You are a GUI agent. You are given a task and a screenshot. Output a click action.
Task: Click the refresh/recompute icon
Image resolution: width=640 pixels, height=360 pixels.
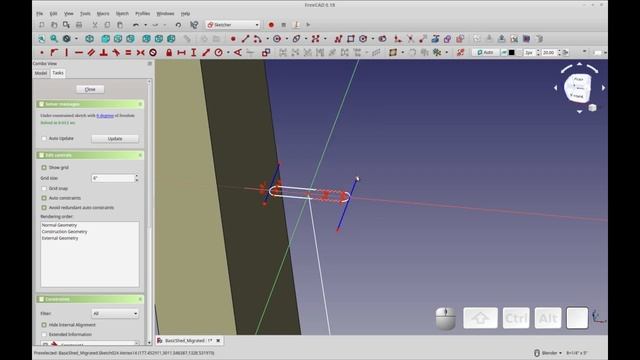pyautogui.click(x=178, y=25)
